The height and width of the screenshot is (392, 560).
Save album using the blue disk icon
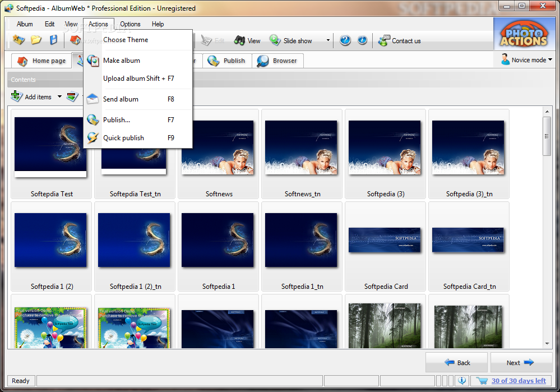[x=53, y=40]
